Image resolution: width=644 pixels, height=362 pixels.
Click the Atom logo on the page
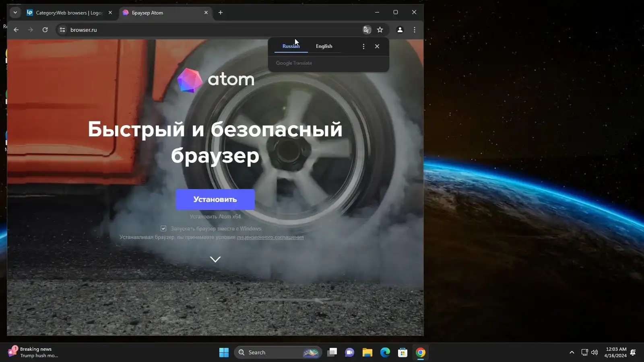216,80
